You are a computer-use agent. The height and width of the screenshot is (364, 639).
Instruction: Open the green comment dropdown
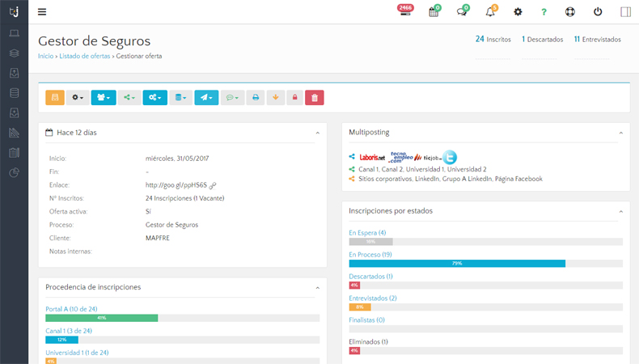(x=232, y=97)
